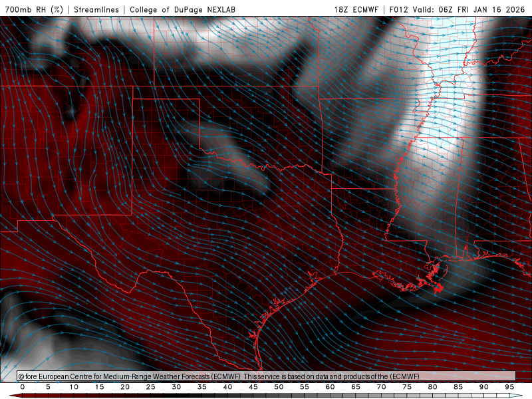Click the "55" label on the color scale
Image resolution: width=532 pixels, height=399 pixels.
point(305,387)
